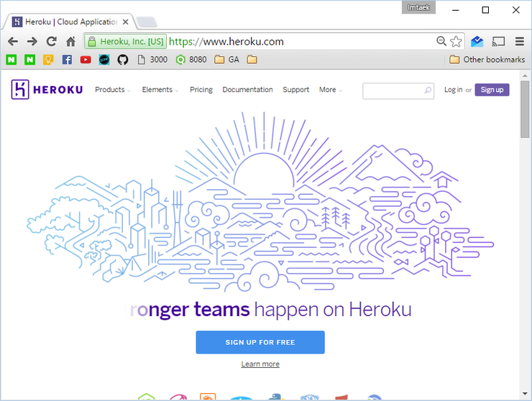Click the Cast screen icon
Viewport: 532px width, 401px height.
pos(498,42)
